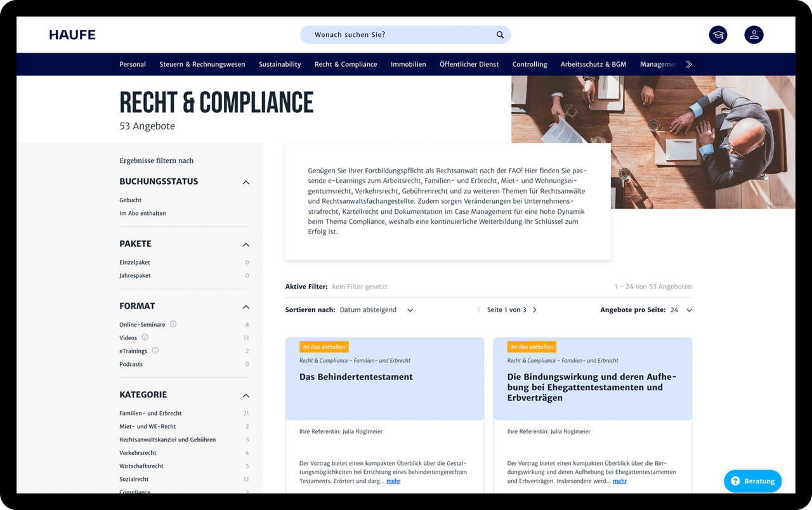Filter by Gebucht booking status

click(x=130, y=200)
